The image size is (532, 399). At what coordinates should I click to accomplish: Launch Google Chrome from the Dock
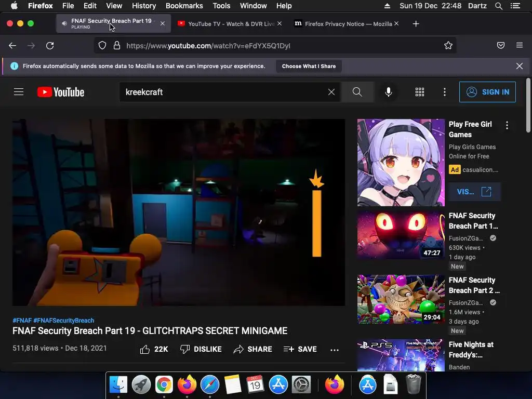[164, 384]
